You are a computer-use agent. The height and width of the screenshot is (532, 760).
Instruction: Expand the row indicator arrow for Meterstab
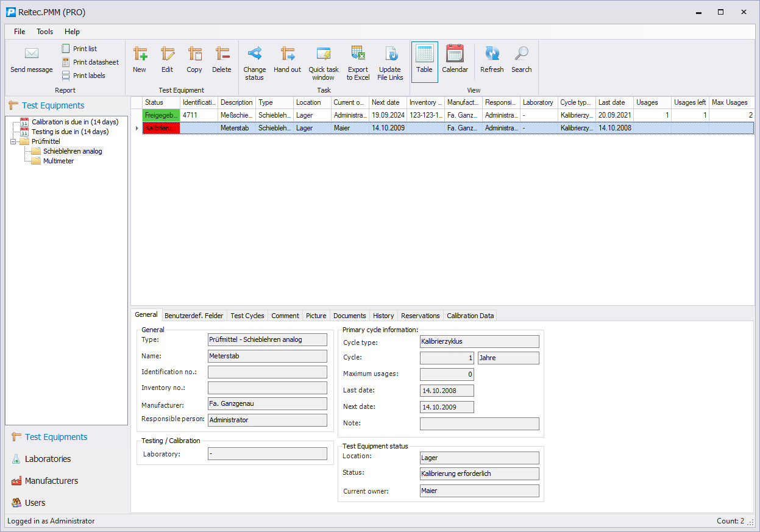coord(137,128)
